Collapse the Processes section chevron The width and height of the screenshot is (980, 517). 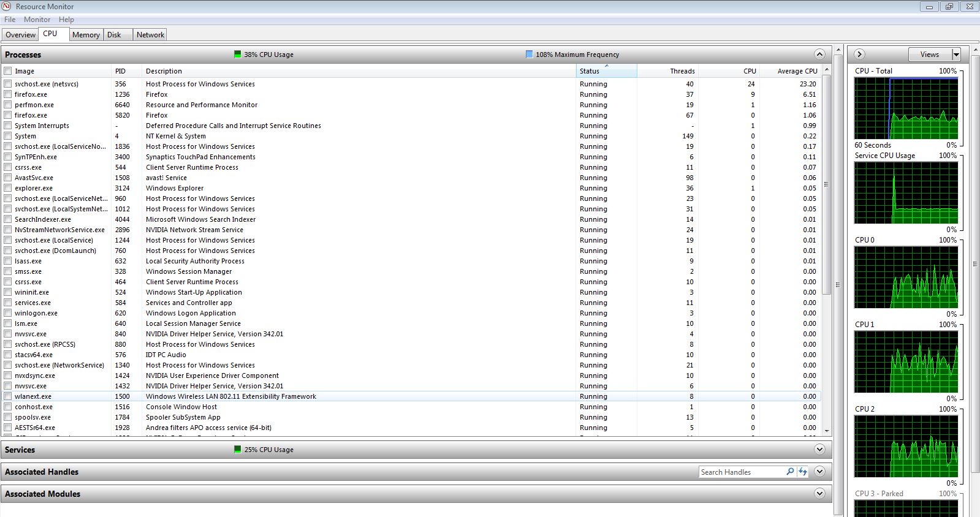[x=819, y=54]
